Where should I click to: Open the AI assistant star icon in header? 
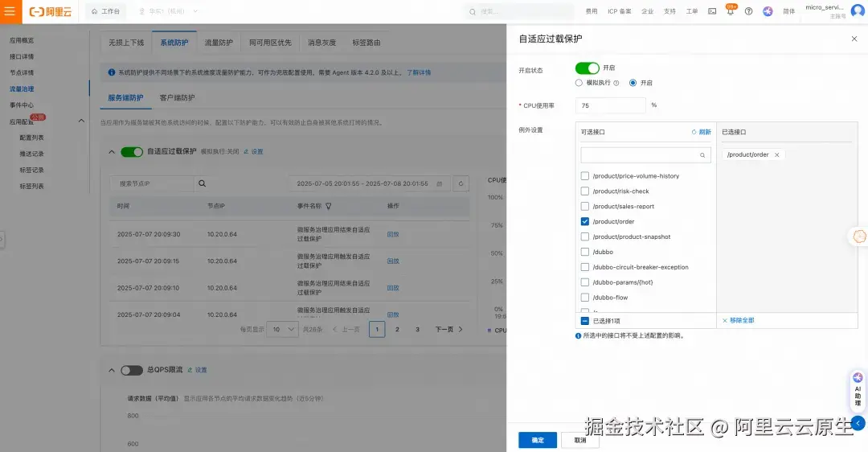pos(768,11)
